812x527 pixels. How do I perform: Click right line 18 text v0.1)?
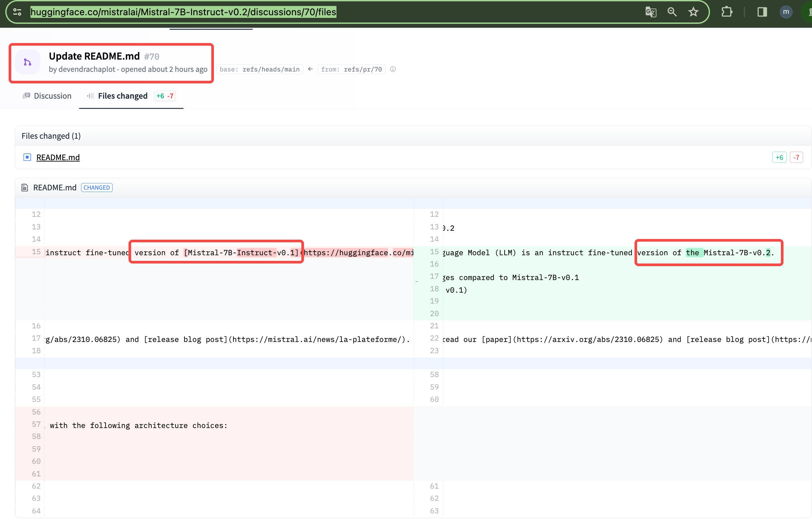point(456,290)
